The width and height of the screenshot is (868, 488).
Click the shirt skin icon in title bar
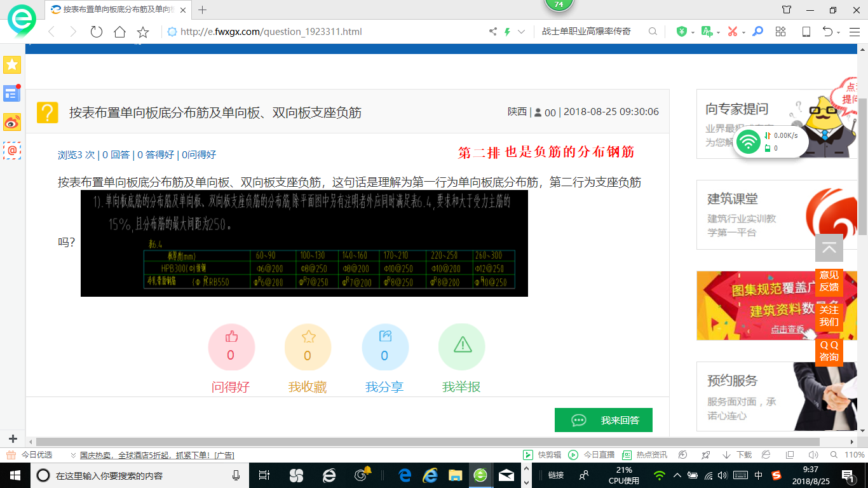tap(787, 10)
